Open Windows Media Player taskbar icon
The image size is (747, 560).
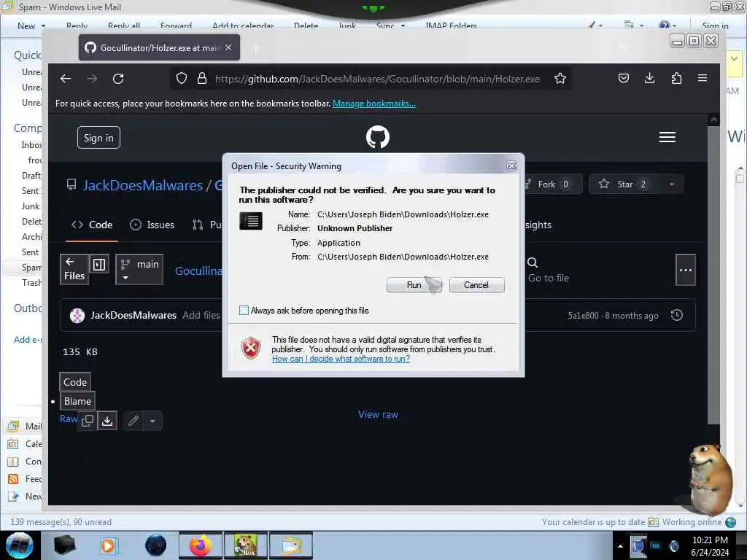(109, 545)
